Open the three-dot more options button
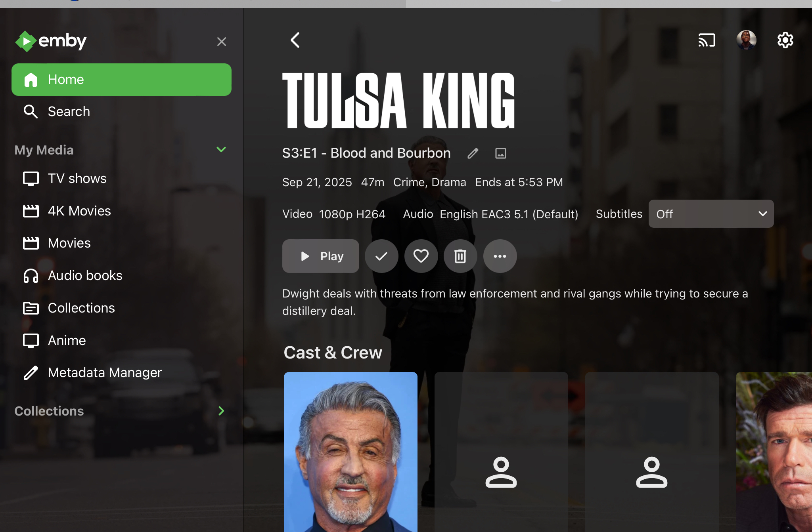 [x=500, y=256]
